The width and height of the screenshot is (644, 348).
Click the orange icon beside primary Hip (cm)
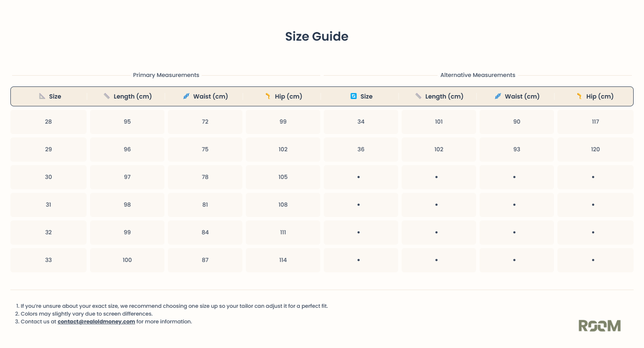pyautogui.click(x=268, y=96)
